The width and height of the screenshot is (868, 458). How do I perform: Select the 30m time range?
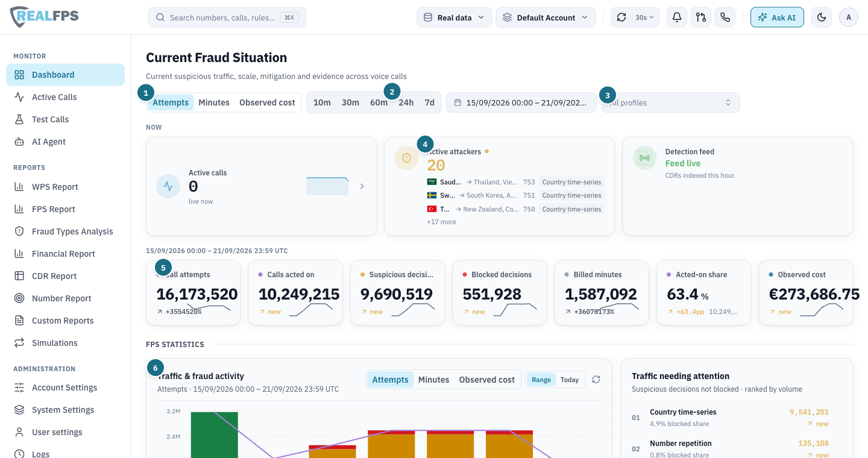(x=350, y=102)
